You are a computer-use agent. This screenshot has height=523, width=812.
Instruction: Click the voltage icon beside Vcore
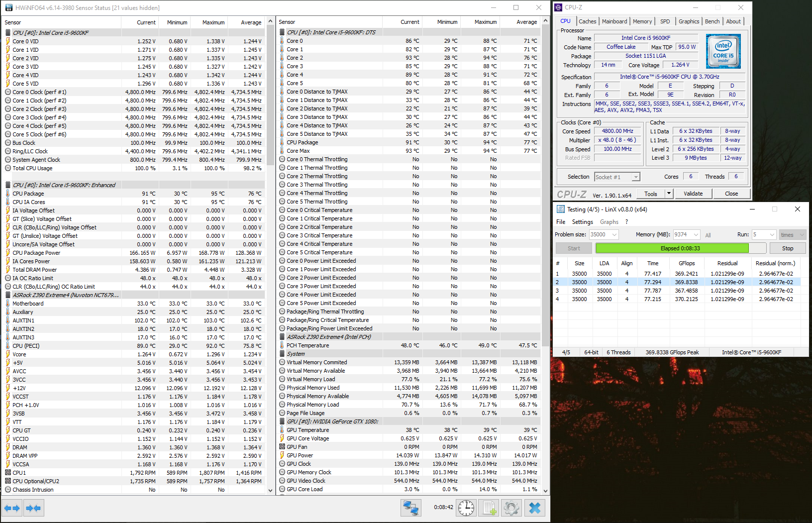pyautogui.click(x=8, y=354)
